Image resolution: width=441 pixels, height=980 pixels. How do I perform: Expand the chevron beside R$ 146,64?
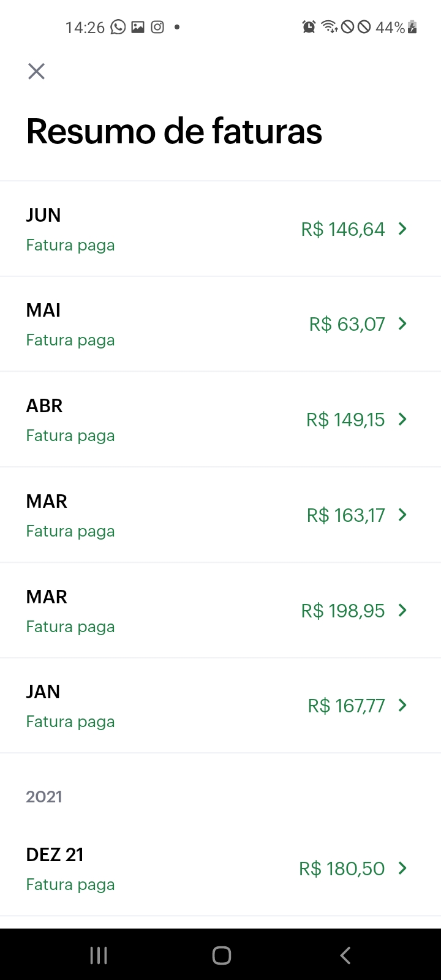click(402, 229)
